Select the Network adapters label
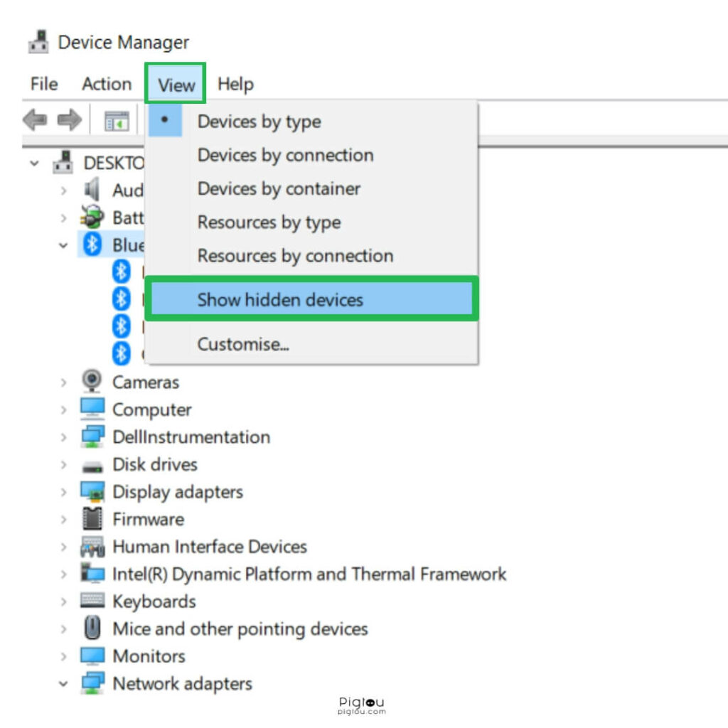Screen dimensions: 728x728 pyautogui.click(x=183, y=683)
